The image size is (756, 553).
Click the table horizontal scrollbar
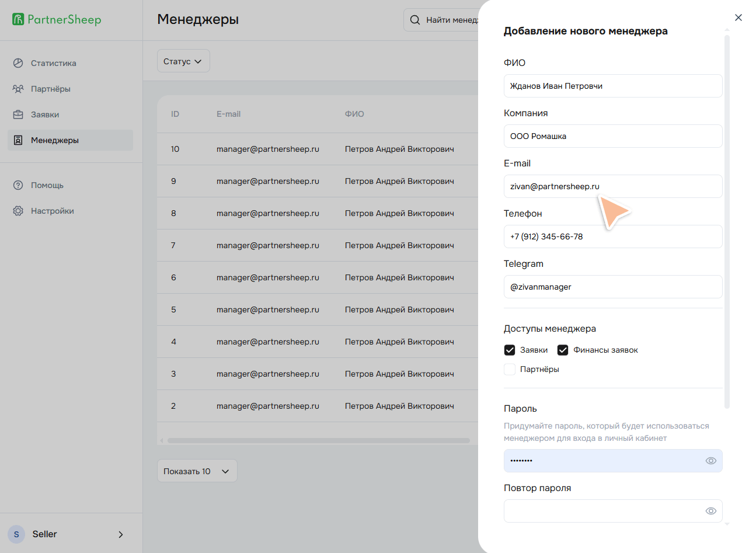click(318, 441)
